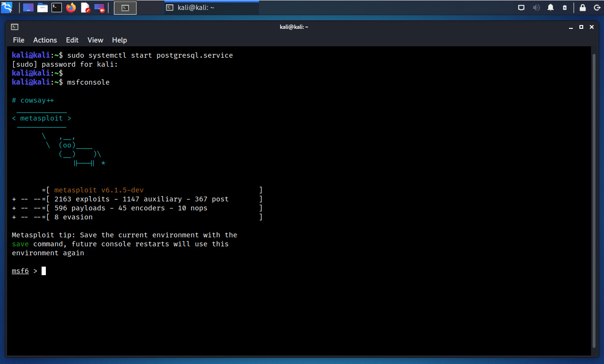
Task: Lock the screen with padlock icon
Action: coord(583,8)
